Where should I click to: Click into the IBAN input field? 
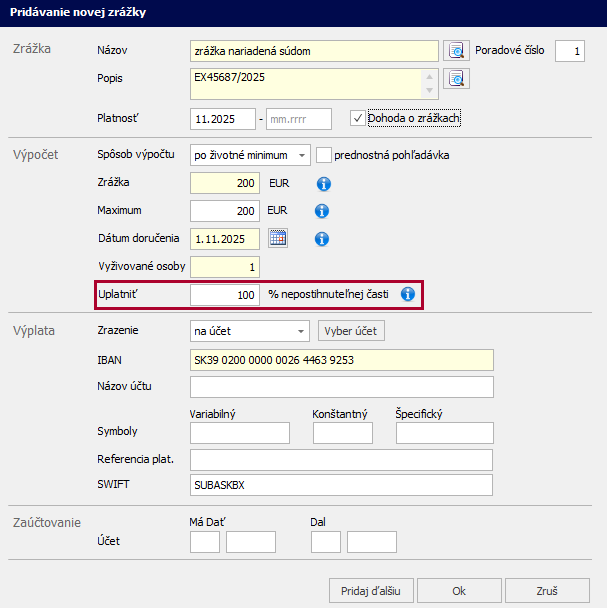341,359
